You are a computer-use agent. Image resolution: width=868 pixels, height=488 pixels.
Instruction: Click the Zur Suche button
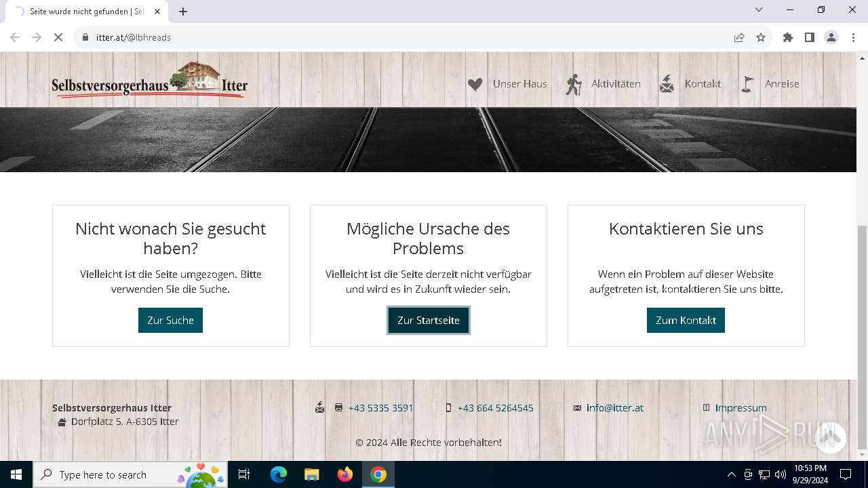coord(170,320)
